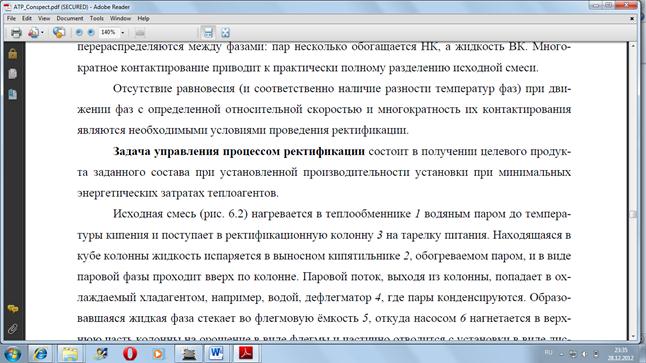Enable scrolling page display mode icon
This screenshot has height=363, width=646.
click(208, 33)
